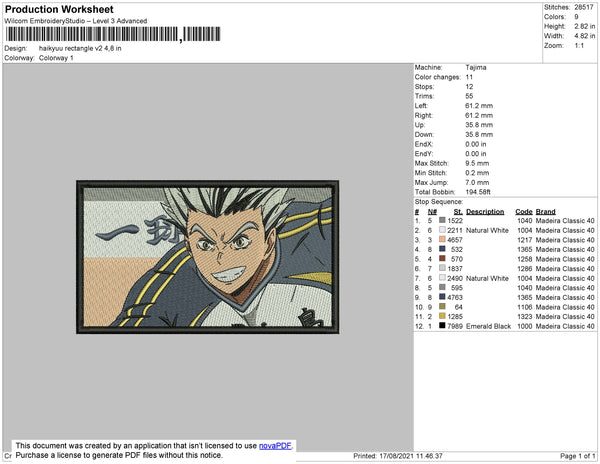600x464 pixels.
Task: Select 'Printed: 17/08/2021 11.46.37' footer text
Action: point(398,456)
